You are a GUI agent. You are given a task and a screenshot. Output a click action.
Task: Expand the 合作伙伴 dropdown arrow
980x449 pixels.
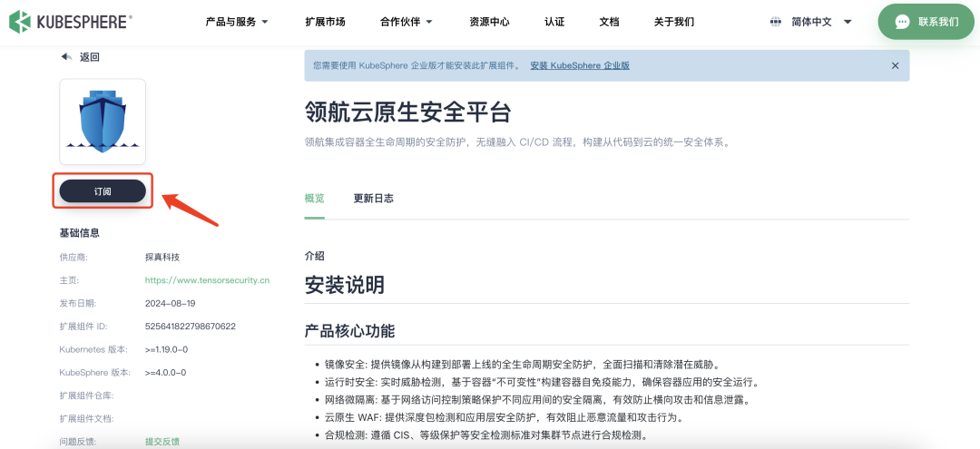[x=429, y=22]
